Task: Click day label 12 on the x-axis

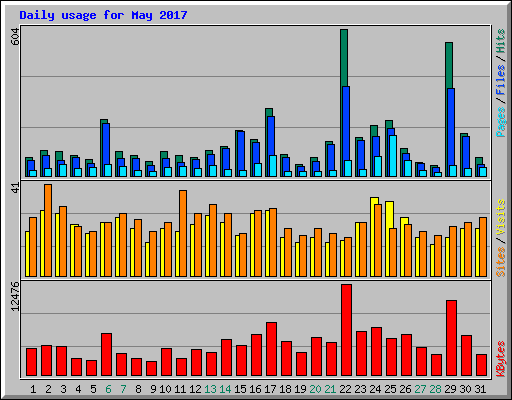Action: (x=195, y=389)
